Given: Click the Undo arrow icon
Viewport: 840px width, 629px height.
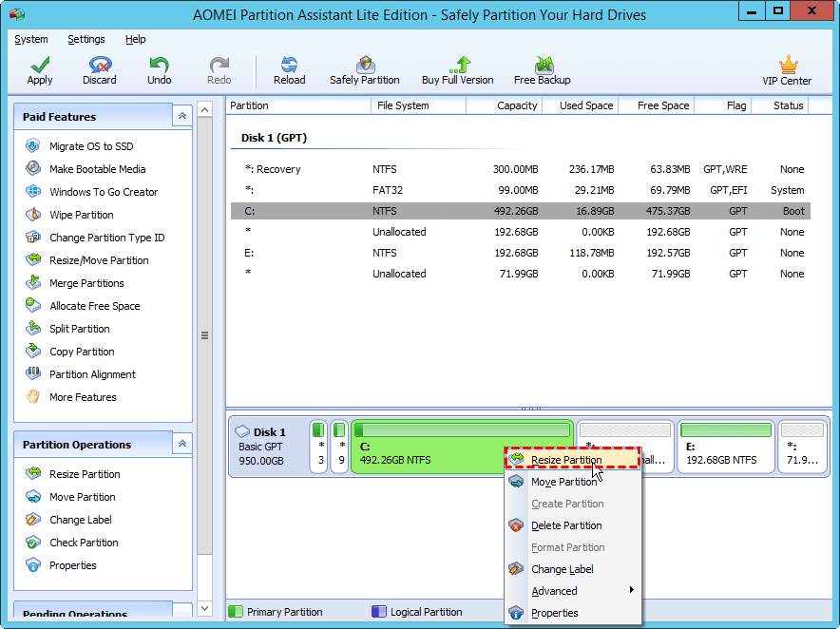Looking at the screenshot, I should pyautogui.click(x=159, y=65).
